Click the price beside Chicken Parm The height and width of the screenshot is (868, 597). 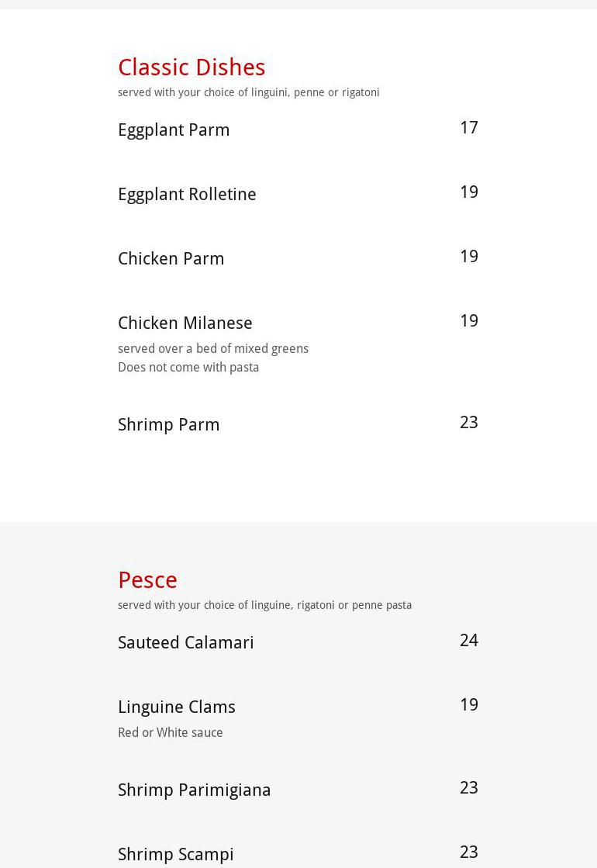point(468,256)
